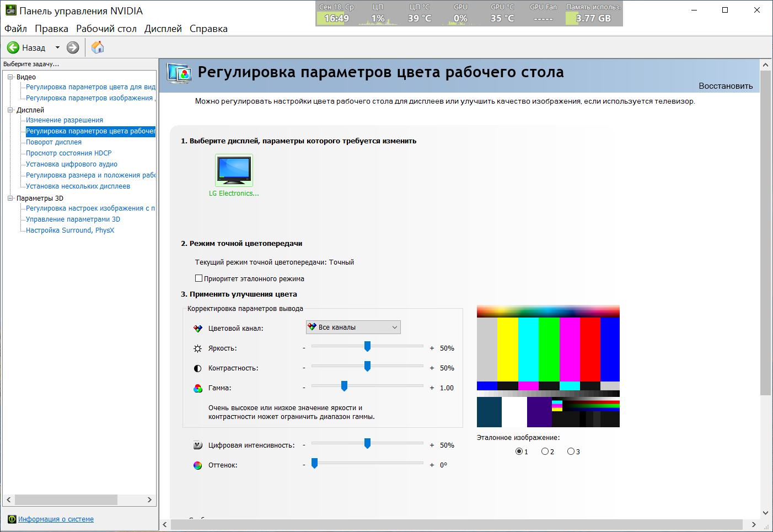Open the Back history dropdown arrow
773x532 pixels.
pyautogui.click(x=57, y=48)
